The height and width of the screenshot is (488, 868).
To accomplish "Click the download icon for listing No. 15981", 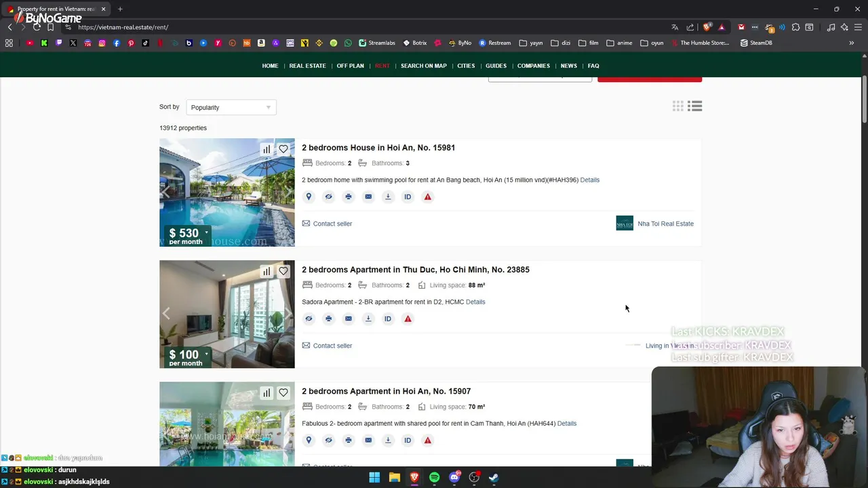I will [388, 197].
